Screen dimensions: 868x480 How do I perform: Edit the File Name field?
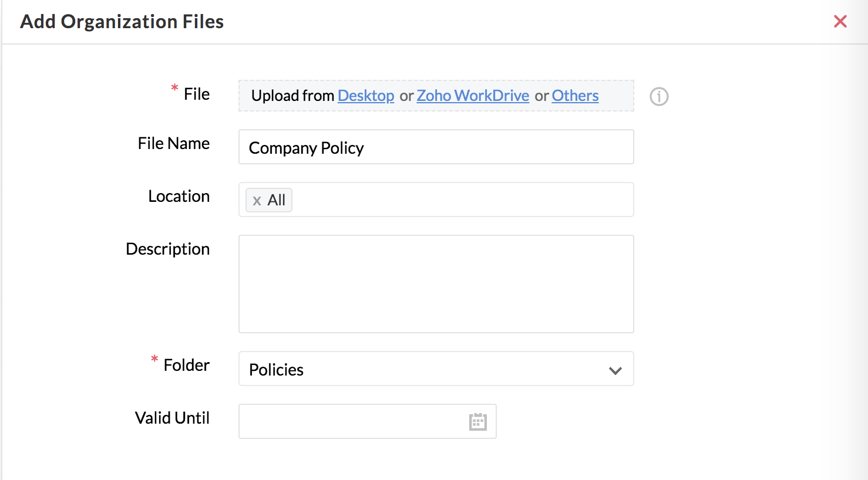coord(436,147)
